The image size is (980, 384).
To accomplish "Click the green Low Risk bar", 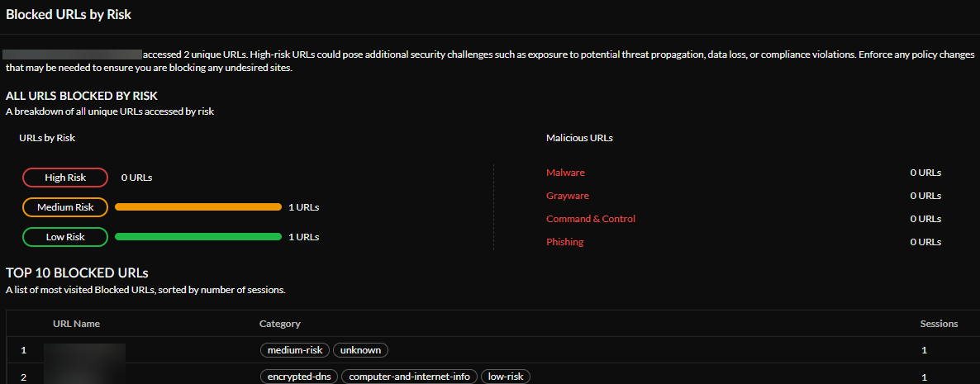I will pyautogui.click(x=198, y=237).
